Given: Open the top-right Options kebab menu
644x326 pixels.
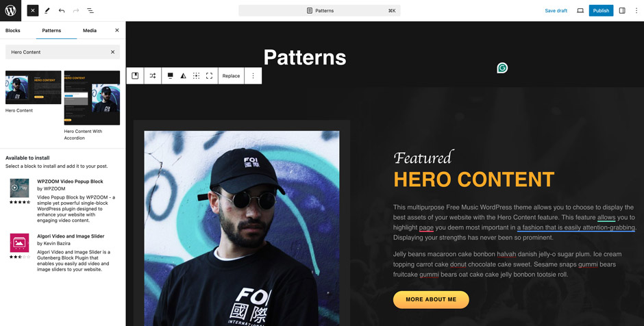Looking at the screenshot, I should coord(636,11).
